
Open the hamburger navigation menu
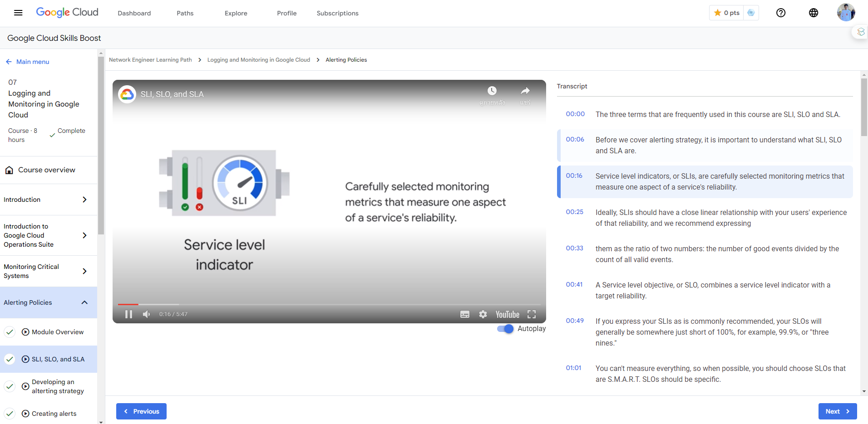click(x=18, y=13)
